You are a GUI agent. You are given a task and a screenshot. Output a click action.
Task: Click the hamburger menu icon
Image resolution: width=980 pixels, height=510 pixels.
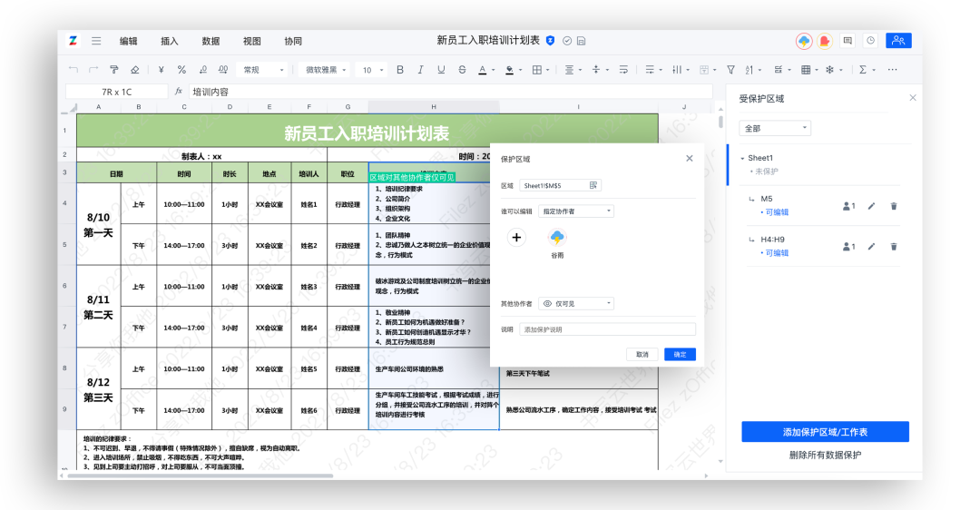point(96,41)
